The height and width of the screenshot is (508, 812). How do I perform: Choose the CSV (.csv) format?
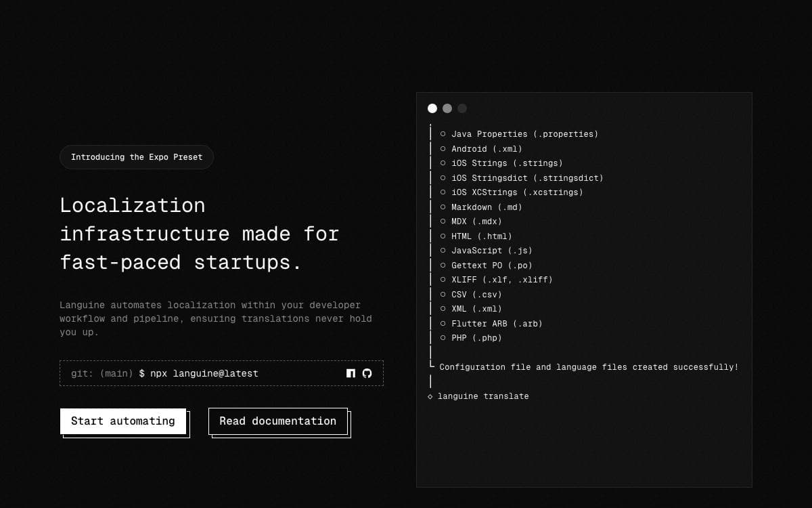(x=470, y=295)
